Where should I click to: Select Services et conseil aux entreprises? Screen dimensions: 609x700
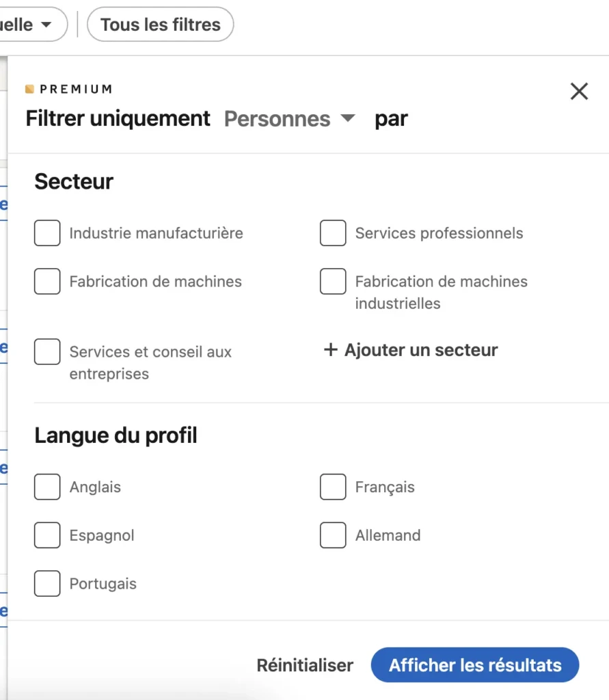click(x=47, y=352)
